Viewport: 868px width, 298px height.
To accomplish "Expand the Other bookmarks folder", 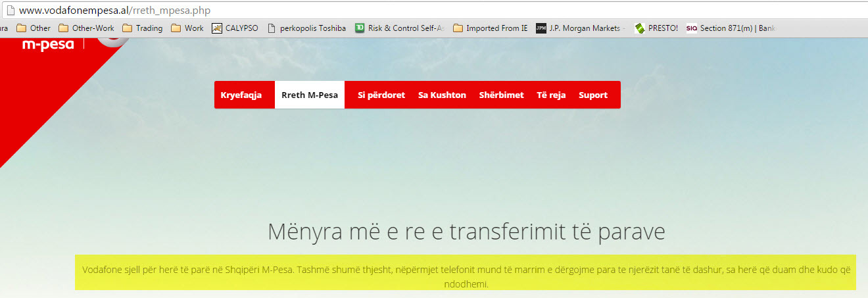I will pyautogui.click(x=34, y=28).
